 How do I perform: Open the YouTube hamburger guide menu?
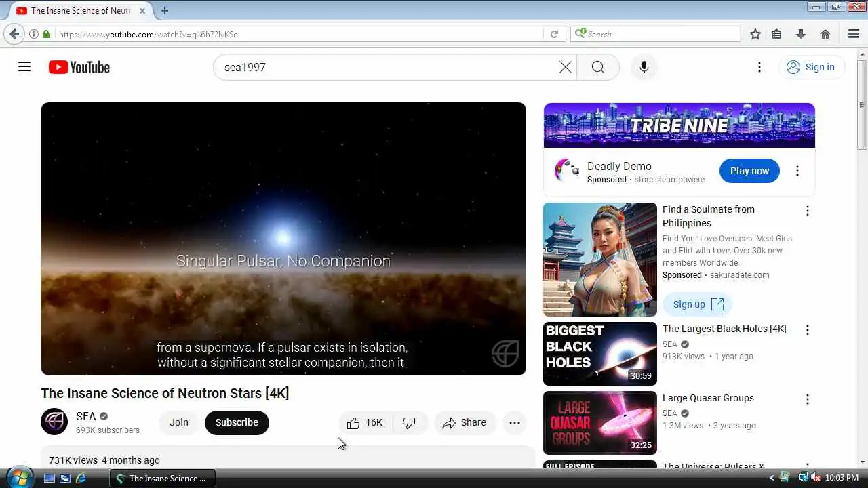[24, 67]
